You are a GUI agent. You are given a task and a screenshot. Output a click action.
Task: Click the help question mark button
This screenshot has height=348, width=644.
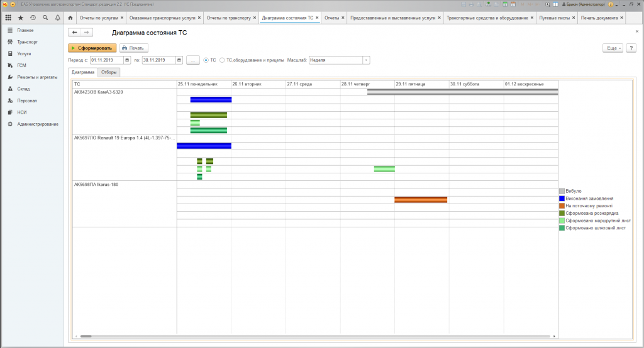[631, 48]
